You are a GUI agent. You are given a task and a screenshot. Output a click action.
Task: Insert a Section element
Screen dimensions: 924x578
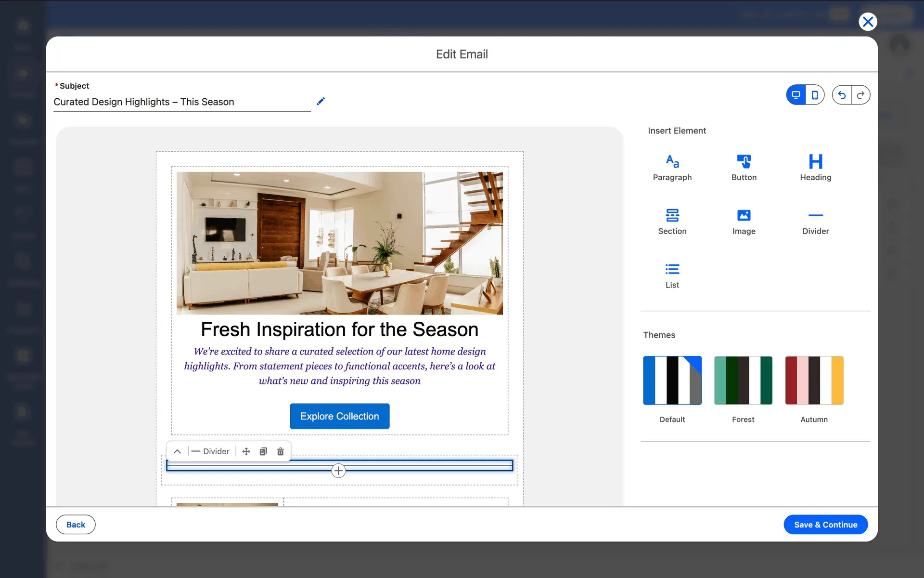click(x=672, y=221)
